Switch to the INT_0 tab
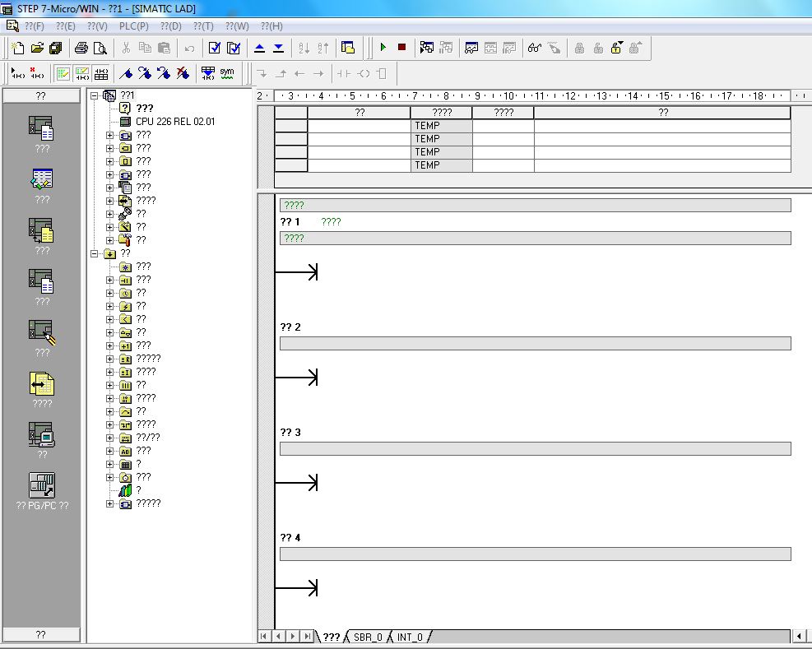The height and width of the screenshot is (649, 812). pos(410,637)
